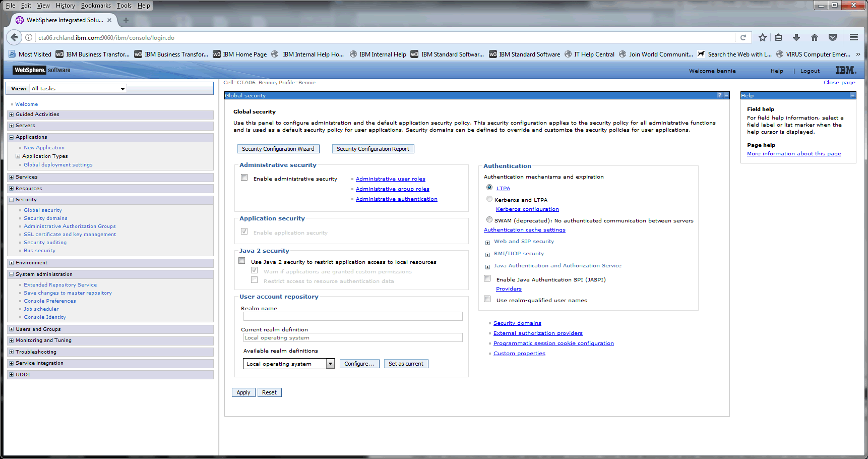Screen dimensions: 868x459
Task: Open the View menu
Action: (x=43, y=6)
